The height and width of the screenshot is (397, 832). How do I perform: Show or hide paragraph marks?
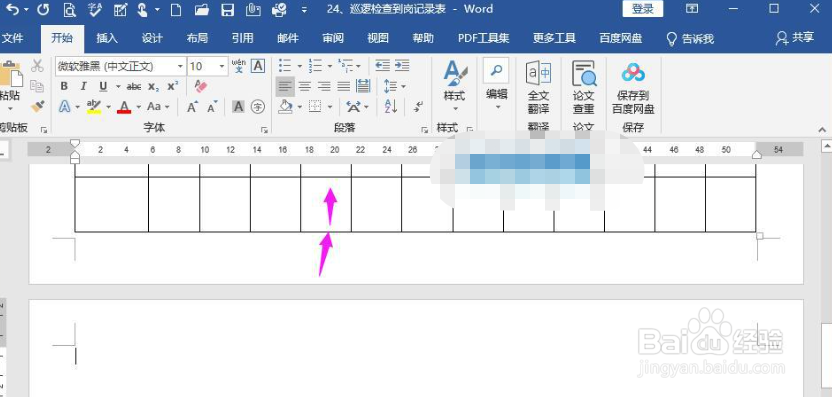click(x=419, y=106)
